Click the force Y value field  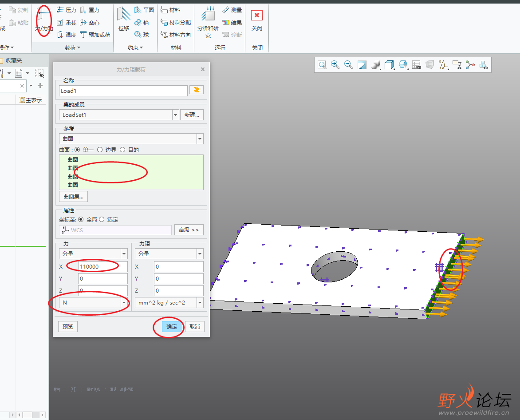tap(103, 279)
